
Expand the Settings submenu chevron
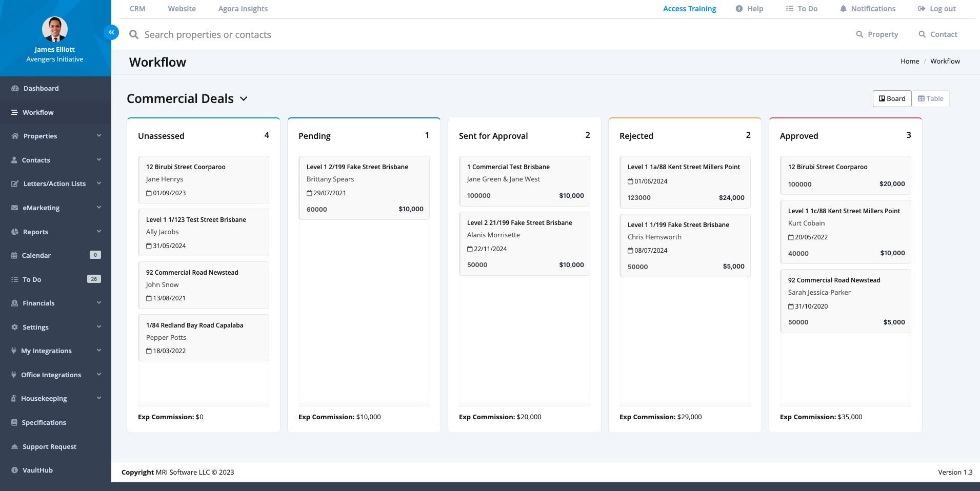tap(99, 327)
